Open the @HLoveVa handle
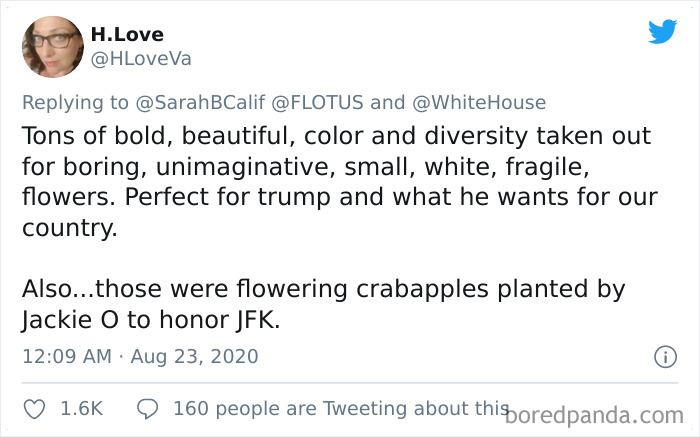700x437 pixels. pos(141,58)
